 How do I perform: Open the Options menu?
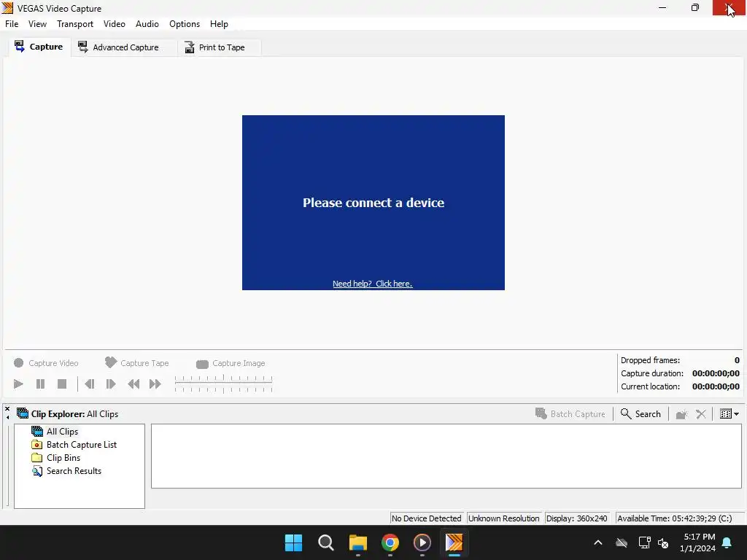pos(185,24)
